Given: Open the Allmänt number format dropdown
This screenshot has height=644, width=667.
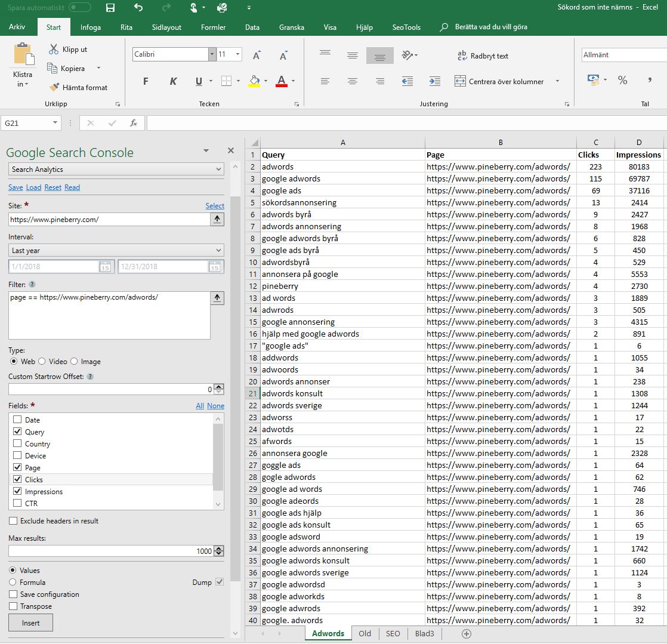Looking at the screenshot, I should point(624,54).
